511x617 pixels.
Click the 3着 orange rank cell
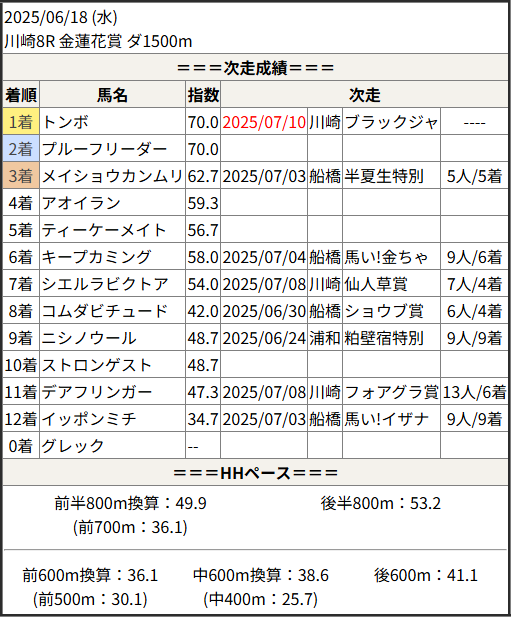pos(21,176)
